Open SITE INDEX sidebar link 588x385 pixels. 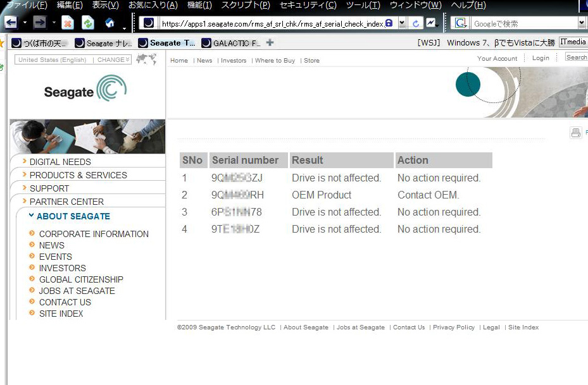[61, 314]
